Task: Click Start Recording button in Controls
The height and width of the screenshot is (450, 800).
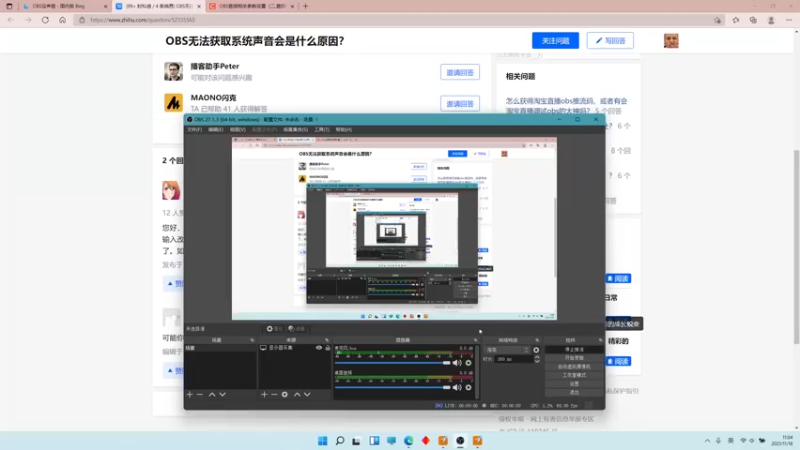Action: click(x=574, y=358)
